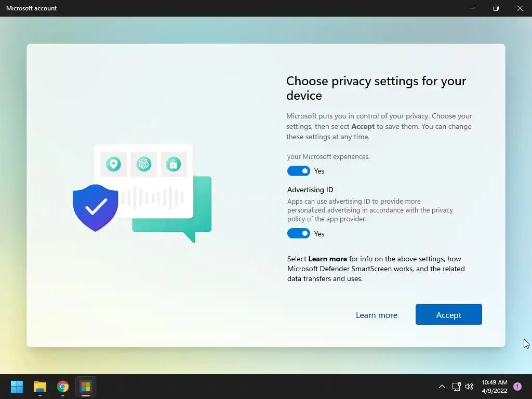Screen dimensions: 532x399
Task: Open the notification badge showing 1
Action: (x=517, y=387)
